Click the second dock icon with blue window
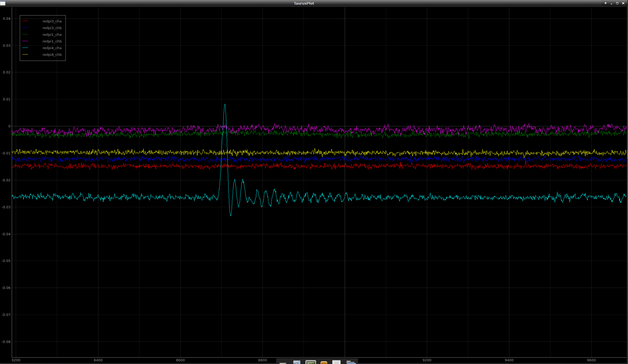 point(297,362)
